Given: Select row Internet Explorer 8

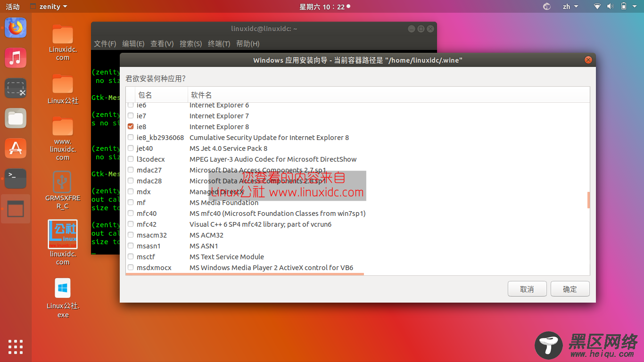Looking at the screenshot, I should pos(358,127).
